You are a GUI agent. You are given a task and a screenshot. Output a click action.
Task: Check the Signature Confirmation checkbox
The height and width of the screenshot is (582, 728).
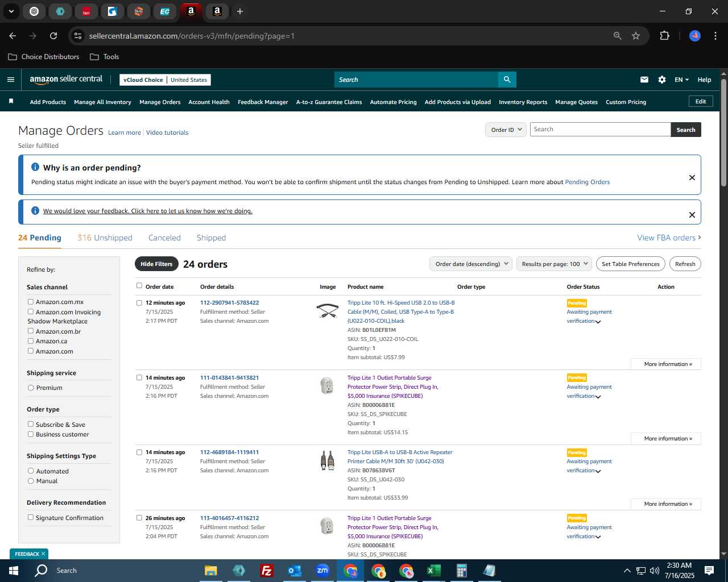click(31, 517)
